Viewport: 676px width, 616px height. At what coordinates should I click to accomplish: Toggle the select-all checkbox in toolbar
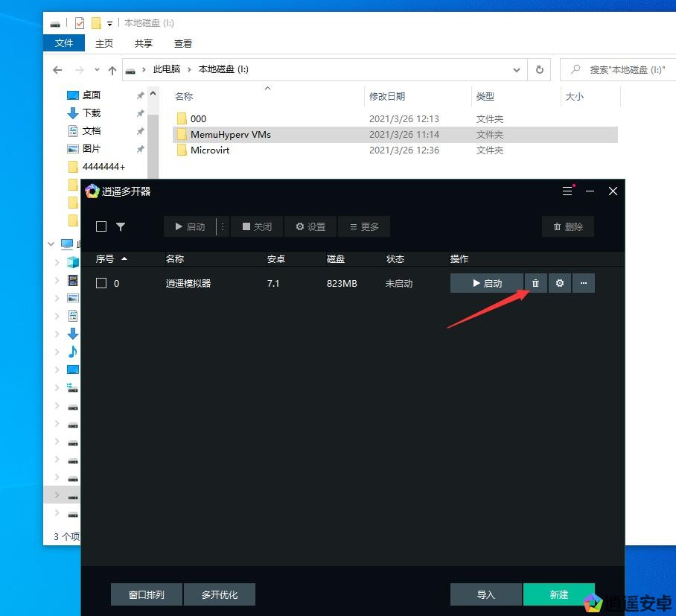coord(101,226)
